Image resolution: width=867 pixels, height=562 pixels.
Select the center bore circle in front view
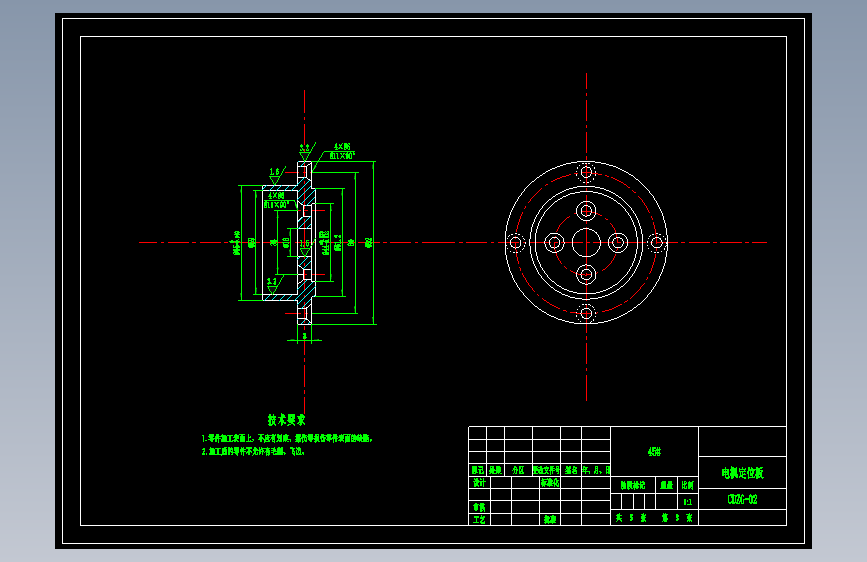point(586,242)
